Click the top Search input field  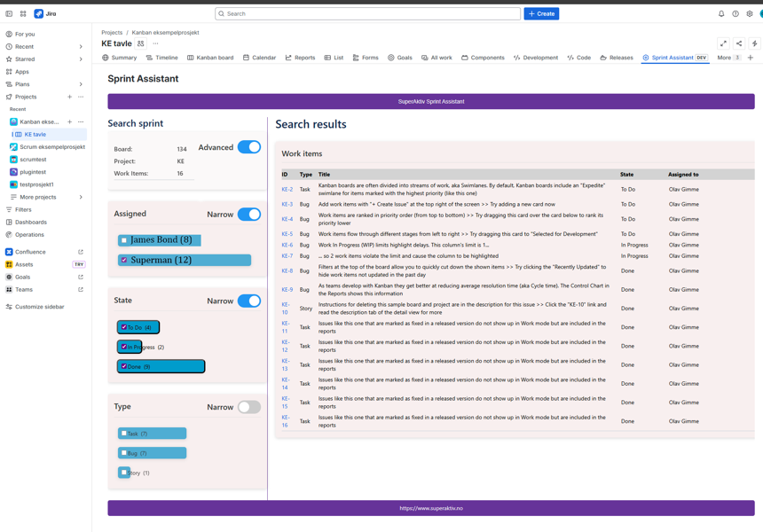pyautogui.click(x=368, y=14)
